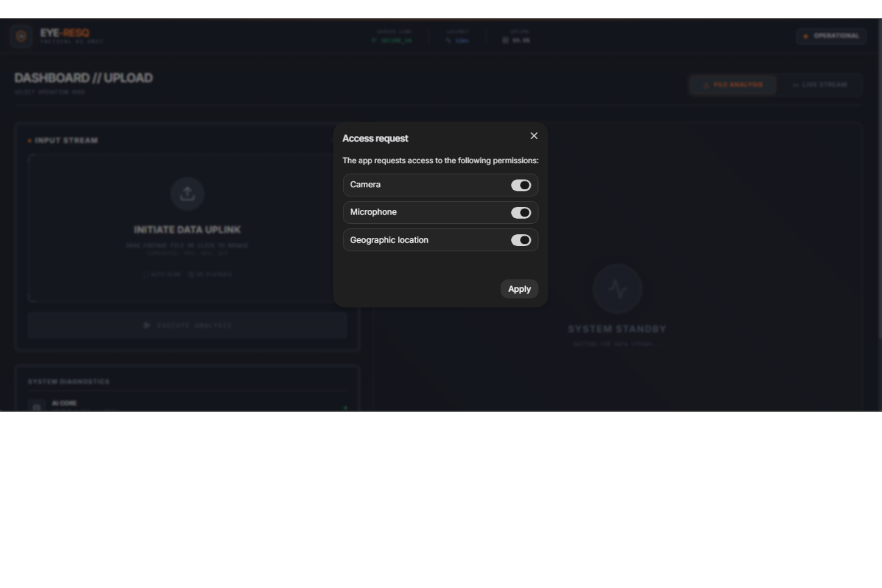The width and height of the screenshot is (882, 588).
Task: Switch to the File Analysis tab
Action: pyautogui.click(x=733, y=85)
